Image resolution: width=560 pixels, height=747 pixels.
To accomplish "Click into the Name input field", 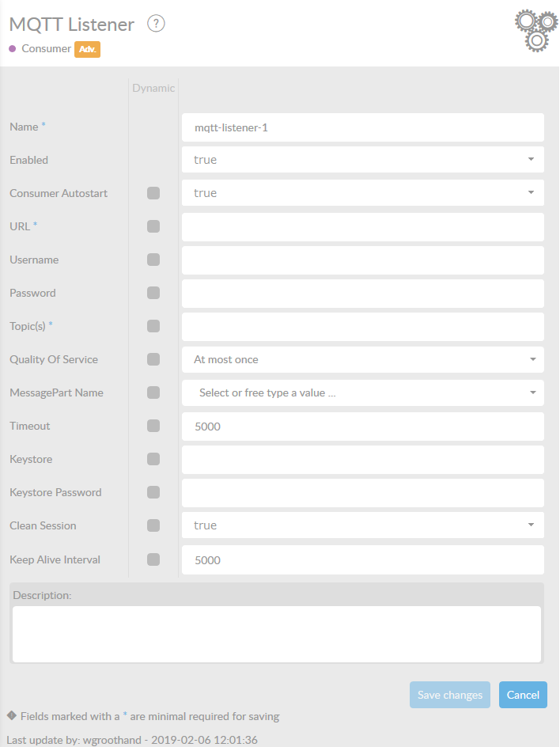I will (x=362, y=127).
